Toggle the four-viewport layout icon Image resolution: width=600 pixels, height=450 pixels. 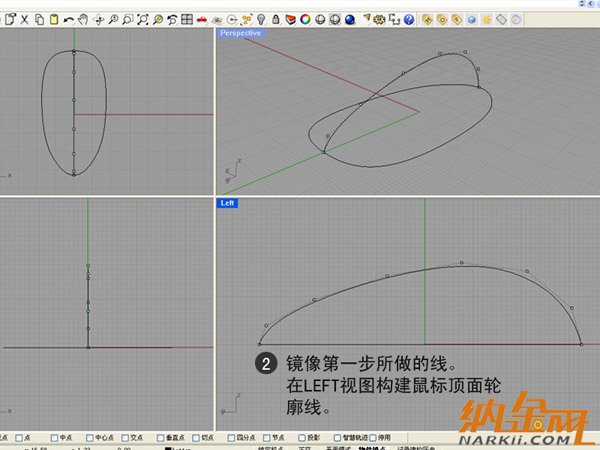click(187, 19)
